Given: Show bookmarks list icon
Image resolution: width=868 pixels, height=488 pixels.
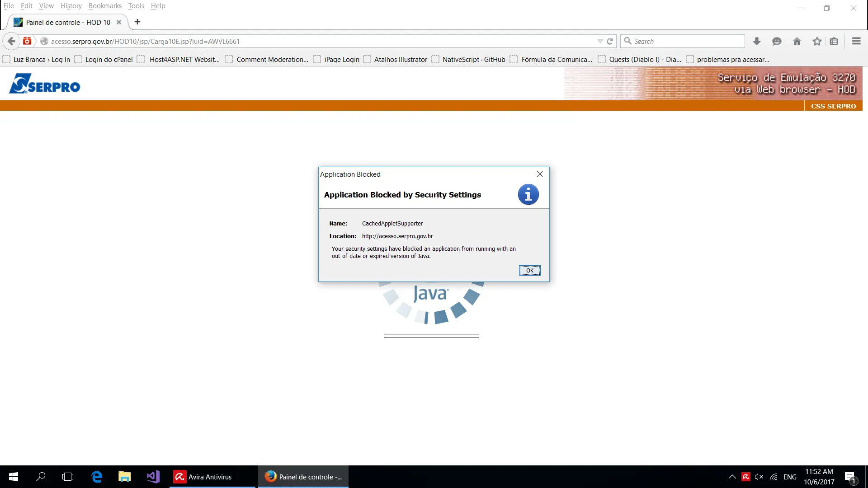Looking at the screenshot, I should 834,41.
